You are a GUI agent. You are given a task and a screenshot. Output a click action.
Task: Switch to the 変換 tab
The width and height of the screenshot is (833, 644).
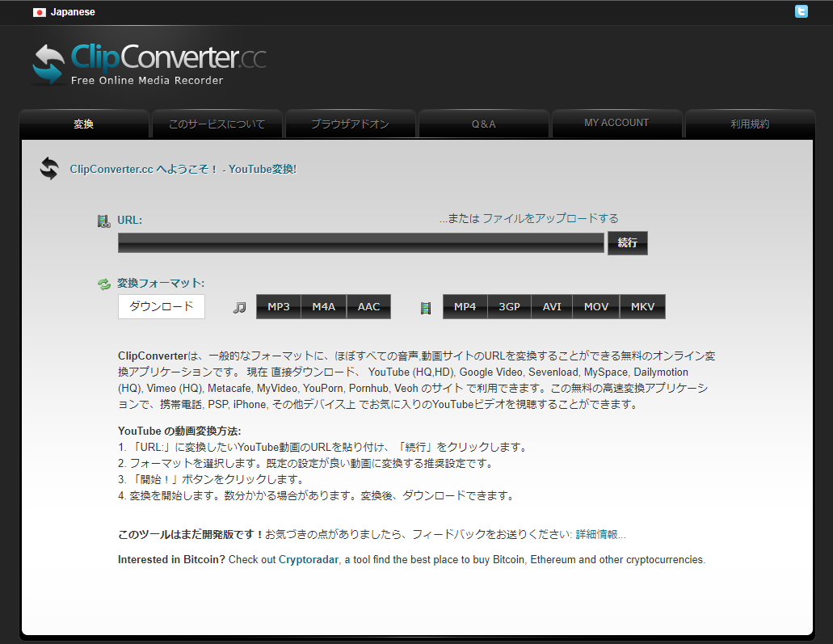click(x=84, y=124)
